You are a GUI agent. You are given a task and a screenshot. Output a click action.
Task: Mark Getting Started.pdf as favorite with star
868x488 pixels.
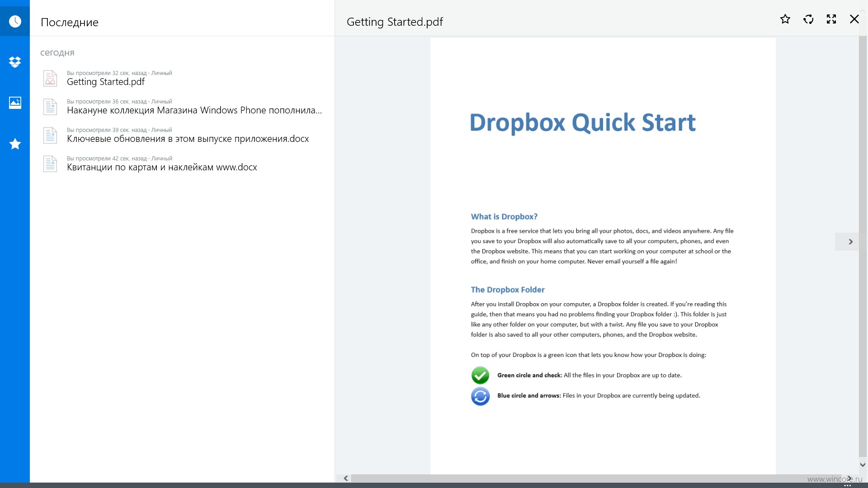tap(785, 19)
